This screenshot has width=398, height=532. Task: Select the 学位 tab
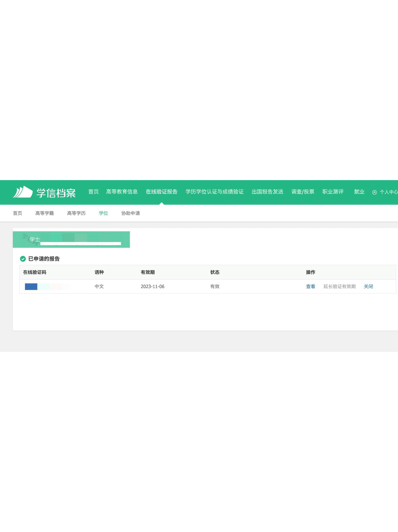pos(103,213)
